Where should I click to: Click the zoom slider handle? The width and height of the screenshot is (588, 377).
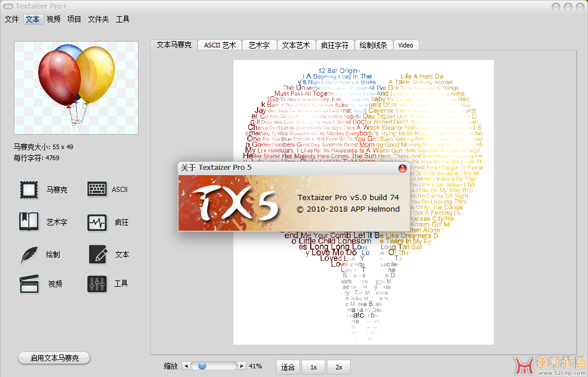(x=202, y=366)
